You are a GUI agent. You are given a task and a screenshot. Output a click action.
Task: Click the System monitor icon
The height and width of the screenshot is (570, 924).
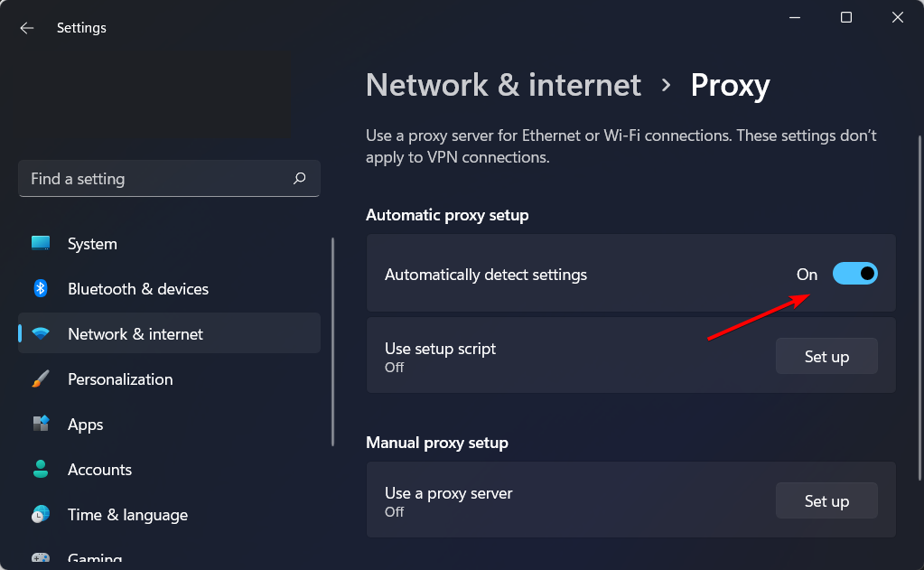(x=41, y=243)
